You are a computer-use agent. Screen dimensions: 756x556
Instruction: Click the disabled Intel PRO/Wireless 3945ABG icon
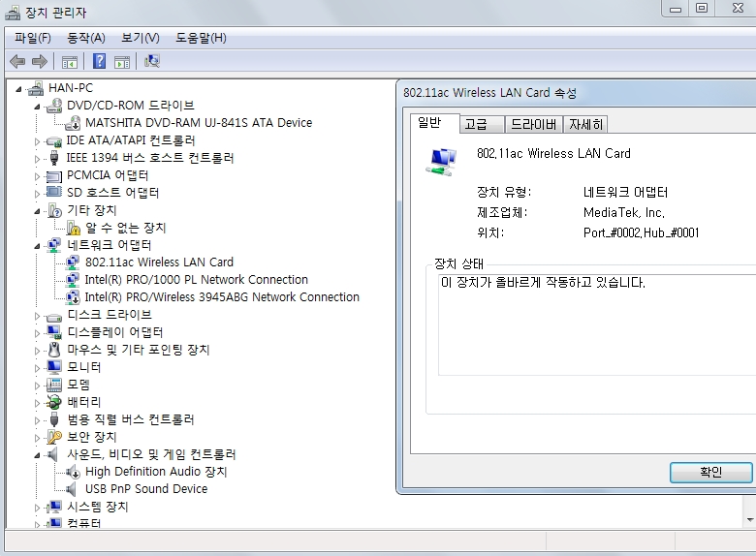pos(73,297)
